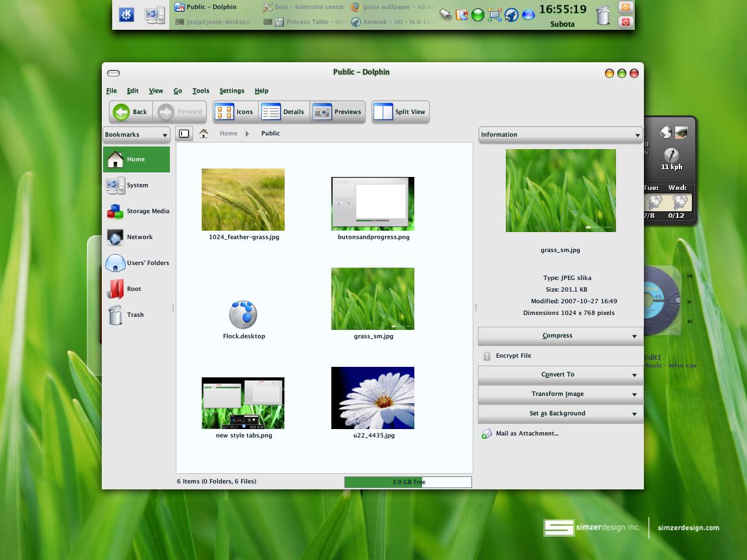Open the File menu

112,91
